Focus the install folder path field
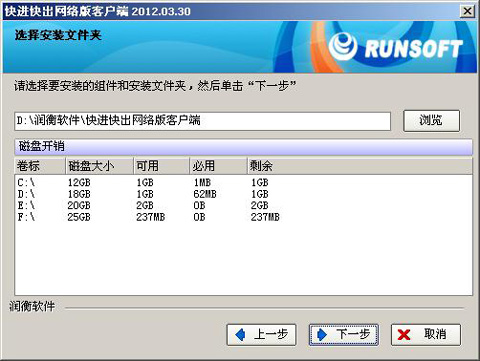Screen dimensions: 480x361 click(x=203, y=121)
